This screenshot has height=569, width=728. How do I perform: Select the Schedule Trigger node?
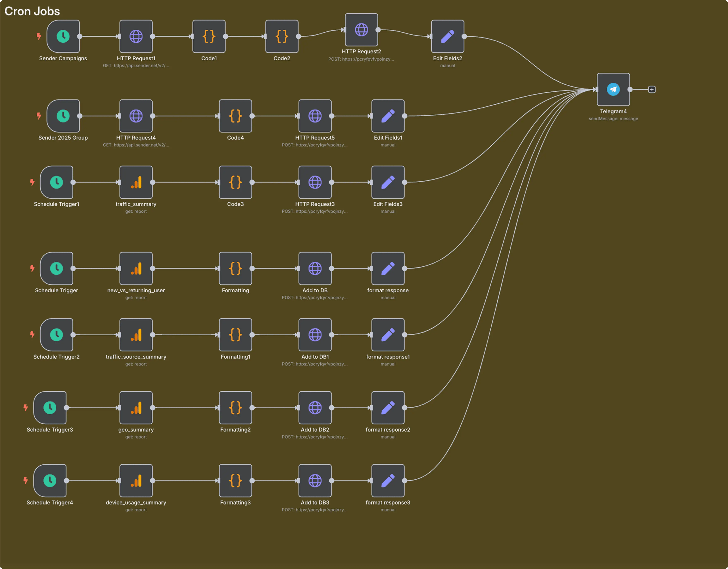(x=56, y=268)
